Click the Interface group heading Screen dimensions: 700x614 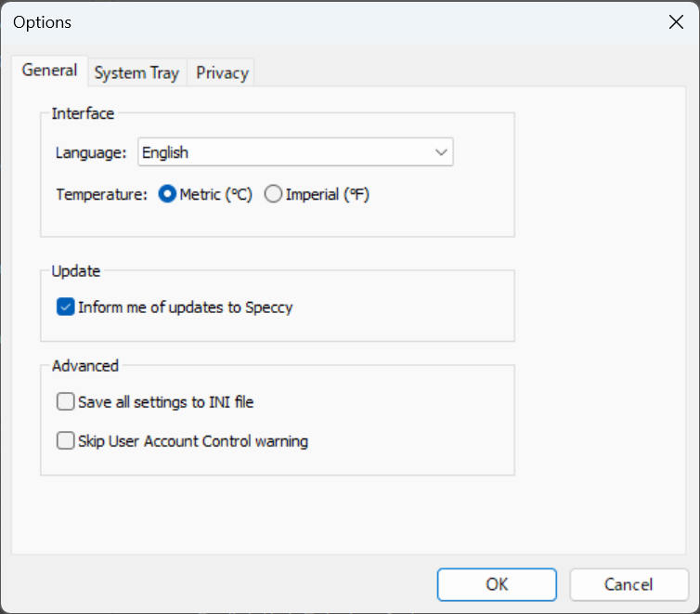pyautogui.click(x=83, y=114)
